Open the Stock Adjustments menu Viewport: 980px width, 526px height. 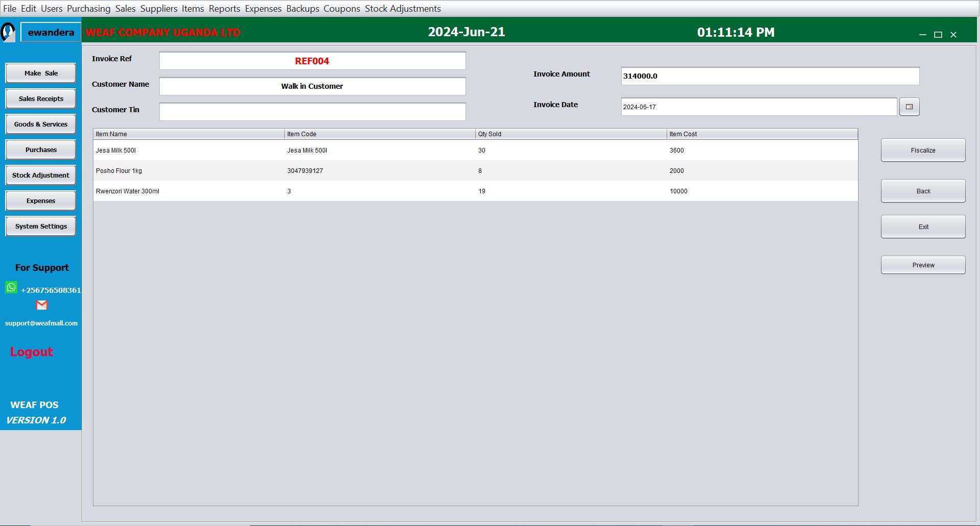click(403, 9)
